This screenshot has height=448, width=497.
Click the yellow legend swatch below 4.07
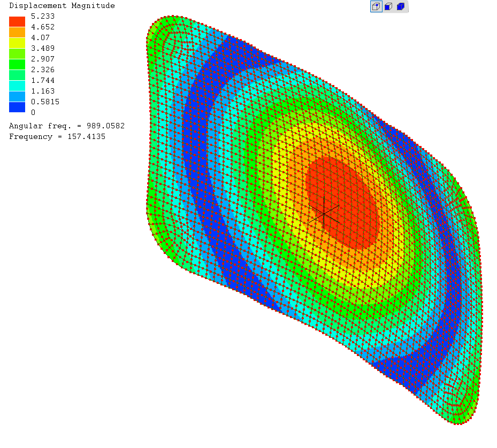click(x=17, y=43)
